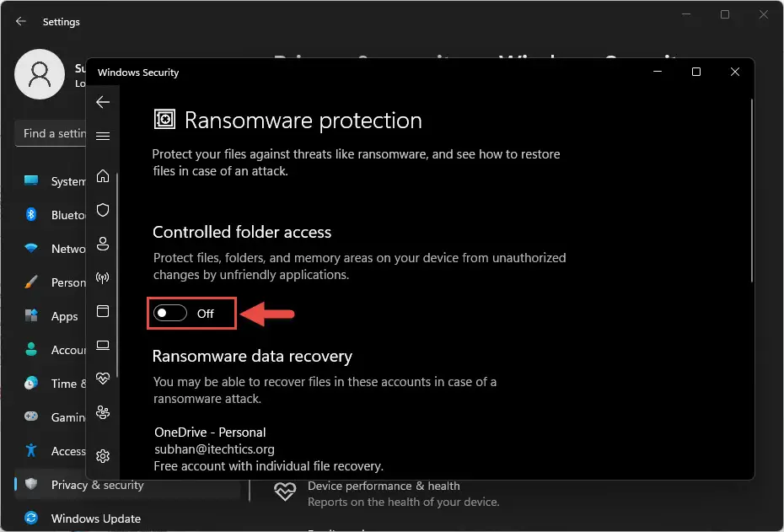Click the Ransomware protection heading icon
Image resolution: width=784 pixels, height=532 pixels.
pos(164,120)
